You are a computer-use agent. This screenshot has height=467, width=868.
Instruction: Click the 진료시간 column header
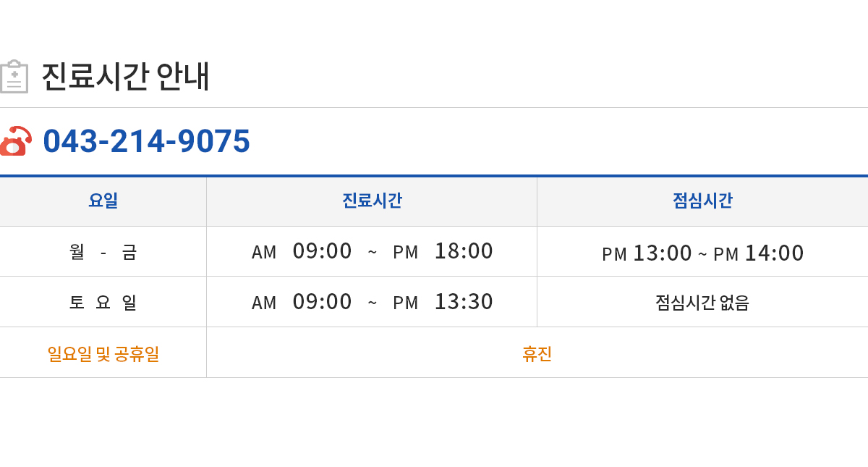(x=372, y=201)
